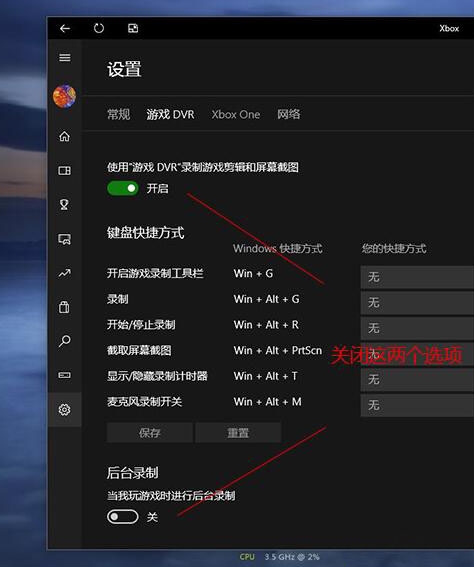Screen dimensions: 474x567
Task: Click the Win + Alt + R shortcut text
Action: [266, 325]
